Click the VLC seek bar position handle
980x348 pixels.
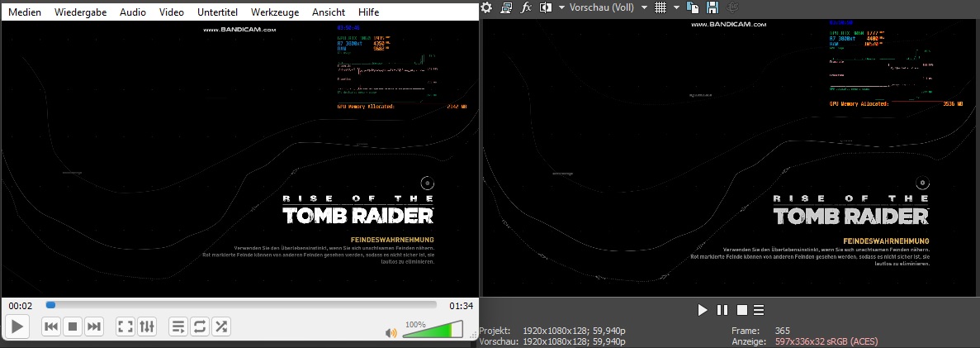50,305
